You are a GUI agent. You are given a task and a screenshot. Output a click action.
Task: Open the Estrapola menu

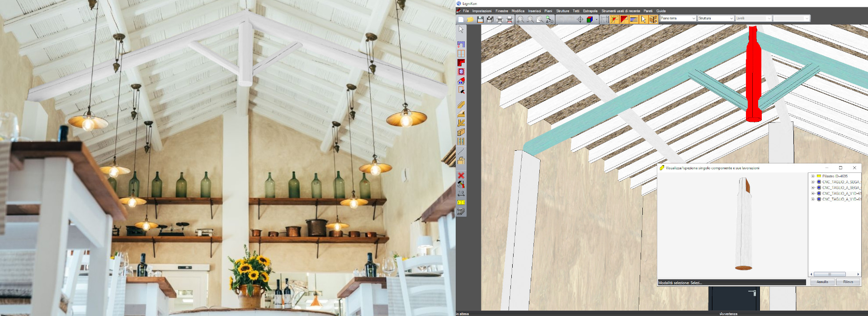tap(590, 11)
